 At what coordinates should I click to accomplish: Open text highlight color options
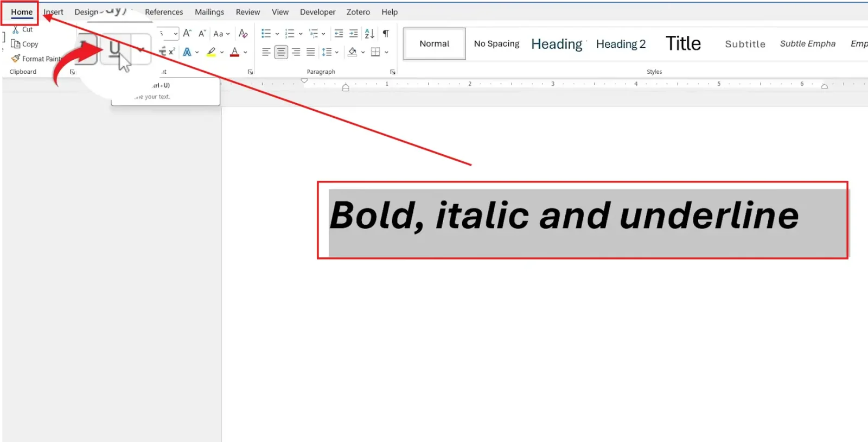(x=222, y=52)
